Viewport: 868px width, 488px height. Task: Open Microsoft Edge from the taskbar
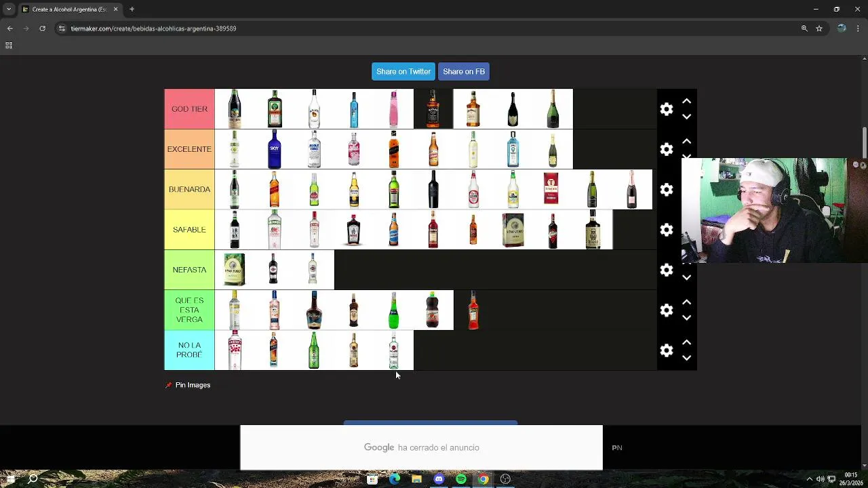coord(395,479)
